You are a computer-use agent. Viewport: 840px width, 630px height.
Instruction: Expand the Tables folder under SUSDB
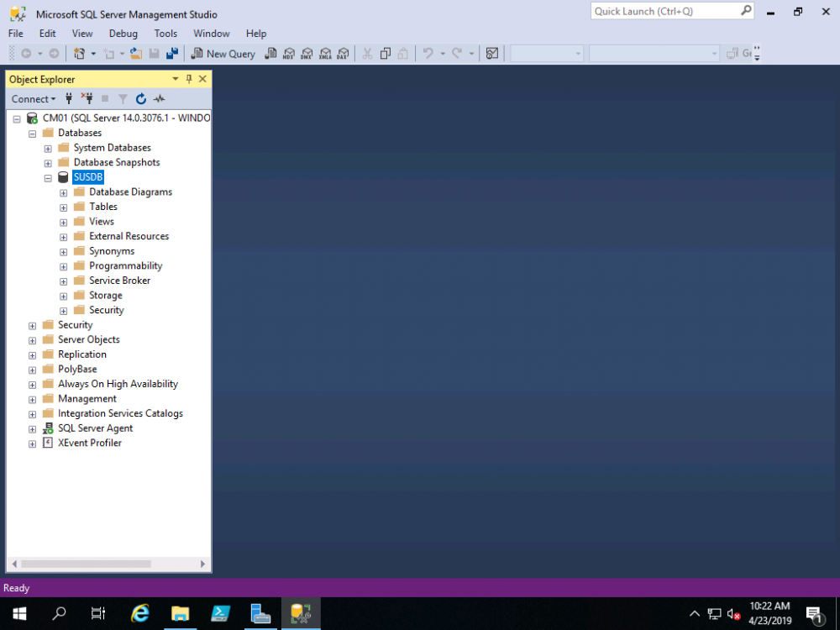tap(63, 207)
